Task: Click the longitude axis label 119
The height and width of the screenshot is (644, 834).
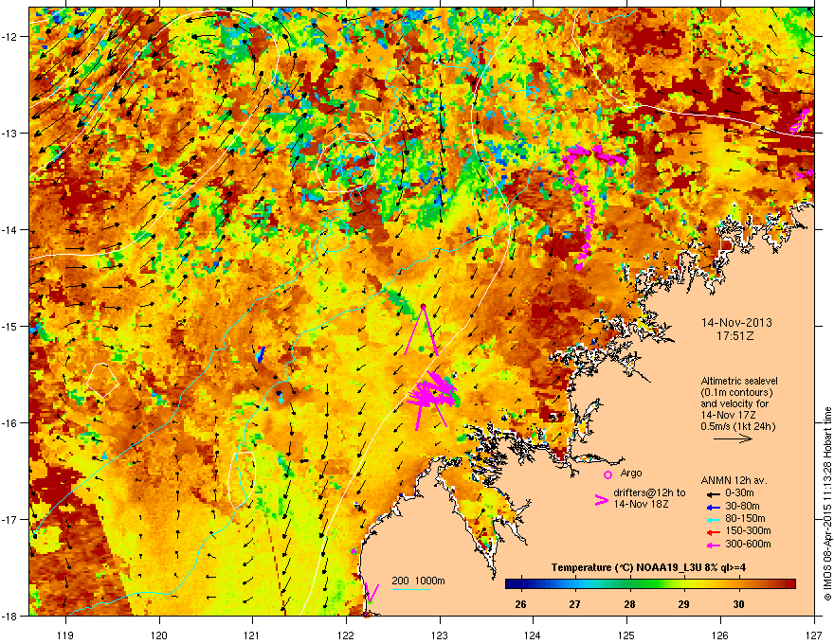Action: click(65, 635)
